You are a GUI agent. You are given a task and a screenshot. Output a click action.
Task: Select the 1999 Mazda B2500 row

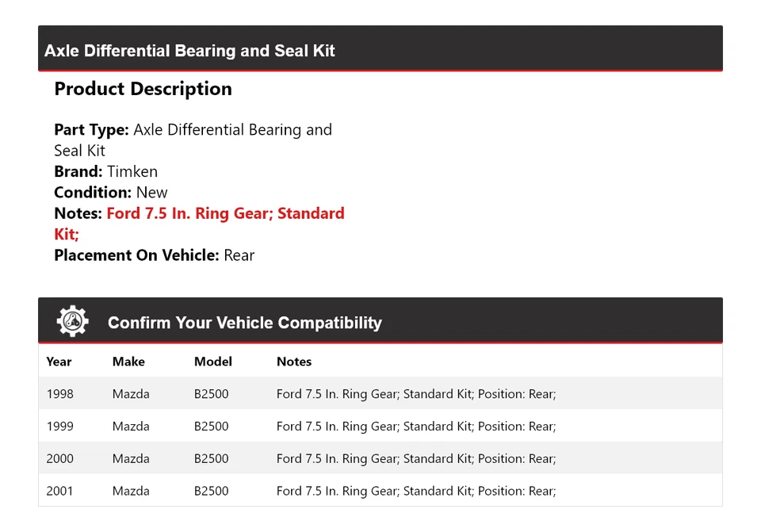click(380, 426)
